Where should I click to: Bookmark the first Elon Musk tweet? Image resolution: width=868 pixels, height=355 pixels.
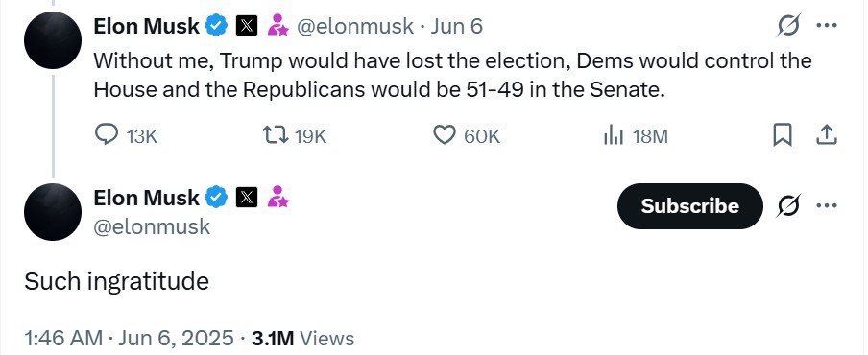[782, 135]
